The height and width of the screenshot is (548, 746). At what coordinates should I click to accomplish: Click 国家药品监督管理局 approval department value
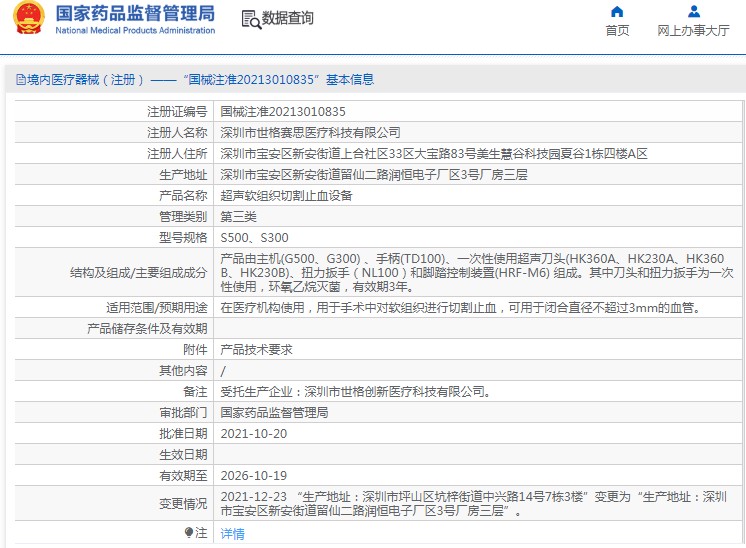[274, 412]
